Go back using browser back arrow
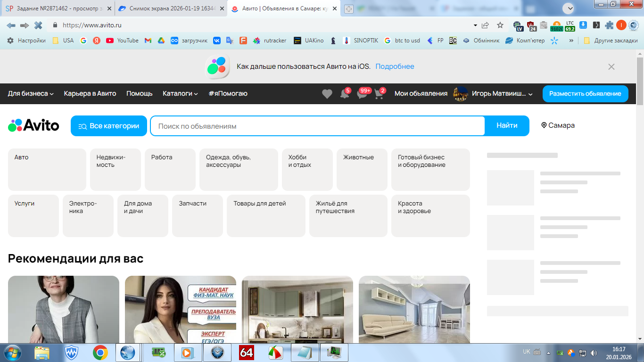The height and width of the screenshot is (362, 644). (11, 25)
